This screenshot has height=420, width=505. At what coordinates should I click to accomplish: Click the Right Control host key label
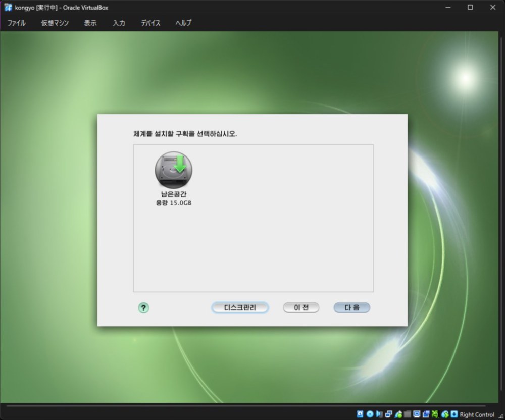[477, 414]
